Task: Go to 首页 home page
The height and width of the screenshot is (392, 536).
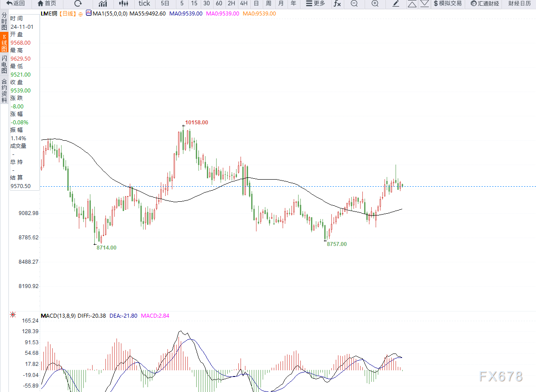Action: (x=47, y=4)
